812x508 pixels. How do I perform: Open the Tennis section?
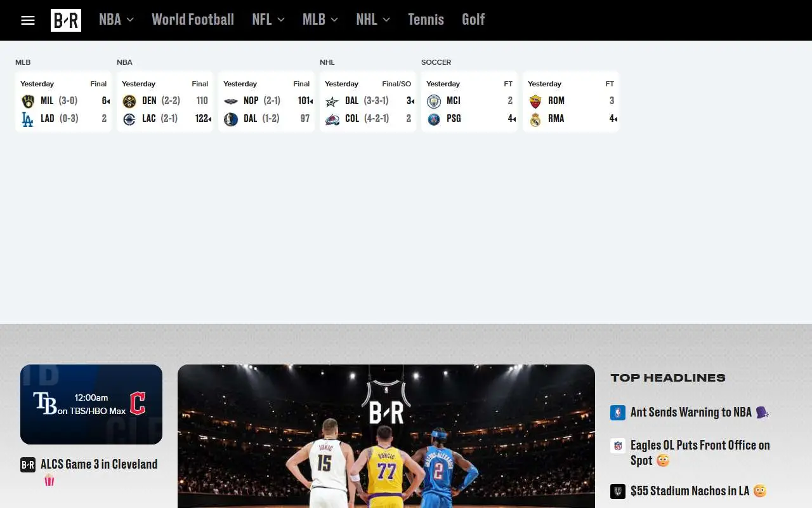tap(426, 20)
